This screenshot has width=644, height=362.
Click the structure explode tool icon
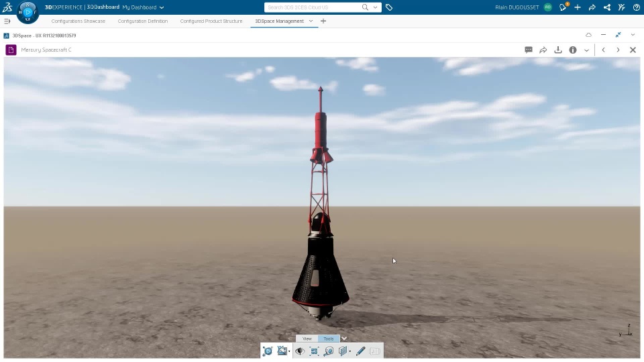tap(314, 351)
